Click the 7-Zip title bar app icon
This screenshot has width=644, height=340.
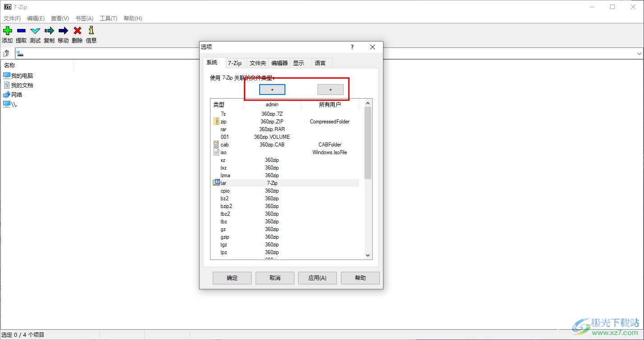coord(7,7)
